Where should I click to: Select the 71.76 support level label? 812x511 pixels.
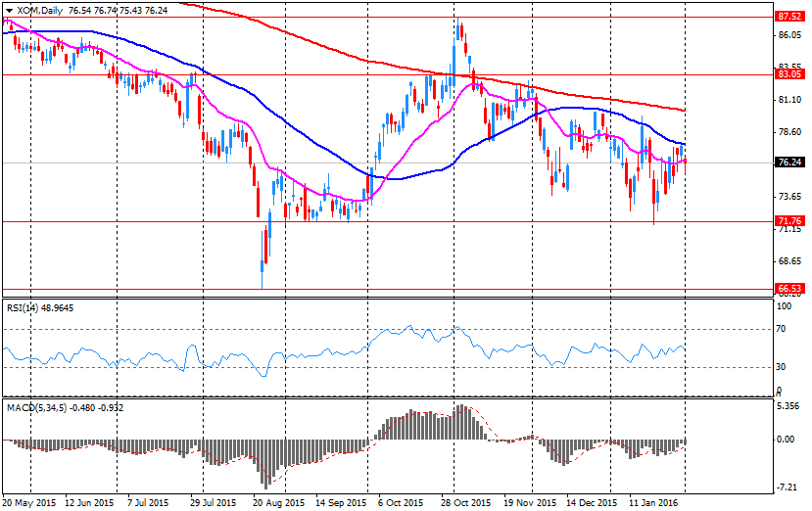click(789, 221)
